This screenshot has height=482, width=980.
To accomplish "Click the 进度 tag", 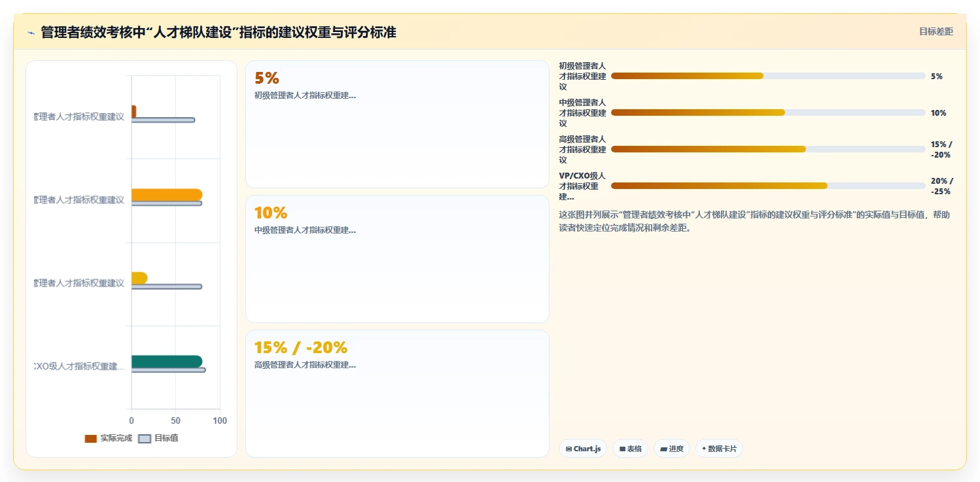I will point(672,449).
